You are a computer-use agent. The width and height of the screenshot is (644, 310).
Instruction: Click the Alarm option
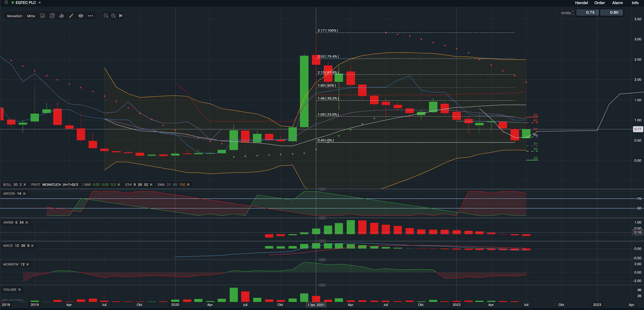point(617,3)
